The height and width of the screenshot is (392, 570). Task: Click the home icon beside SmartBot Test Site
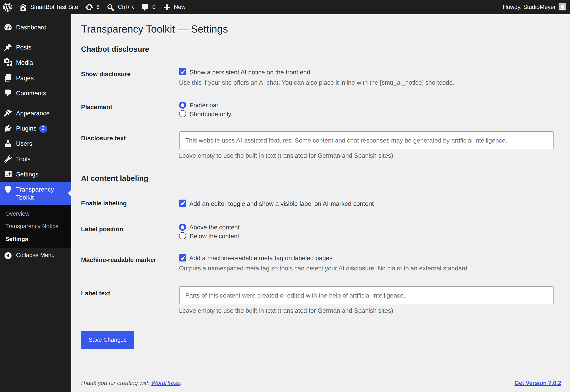[23, 7]
